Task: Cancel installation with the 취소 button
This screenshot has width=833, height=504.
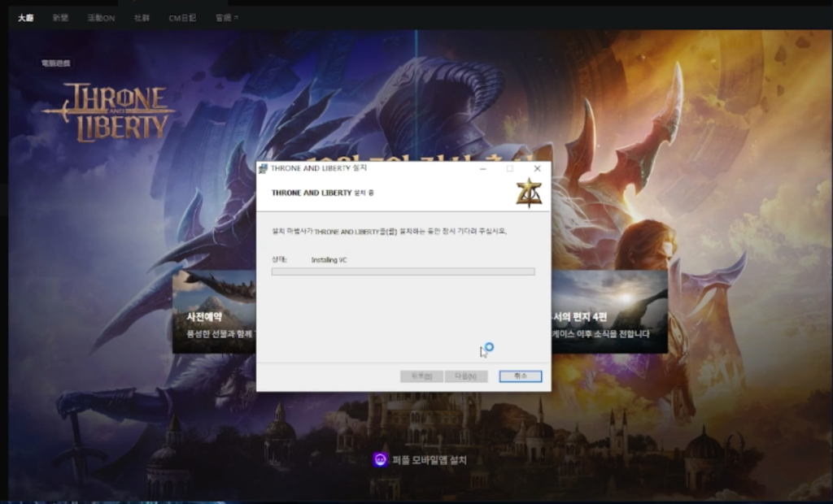Action: (521, 376)
